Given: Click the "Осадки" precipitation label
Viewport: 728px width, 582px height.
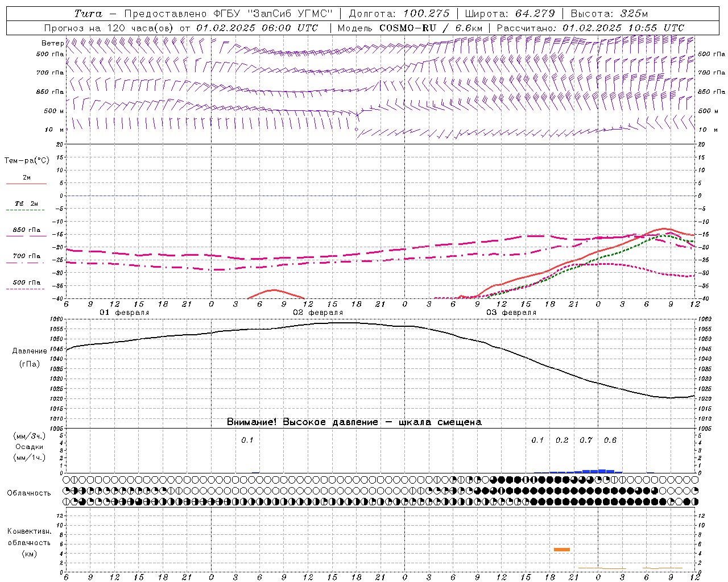Looking at the screenshot, I should point(30,447).
